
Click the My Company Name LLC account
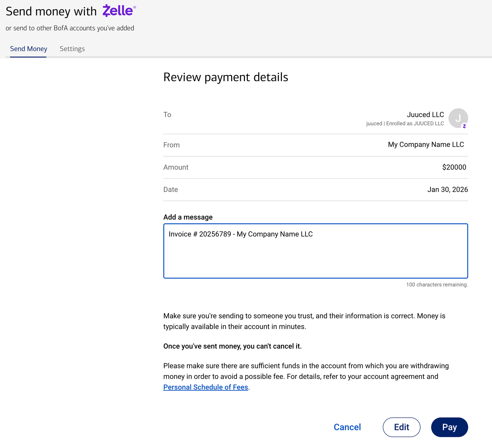point(426,145)
